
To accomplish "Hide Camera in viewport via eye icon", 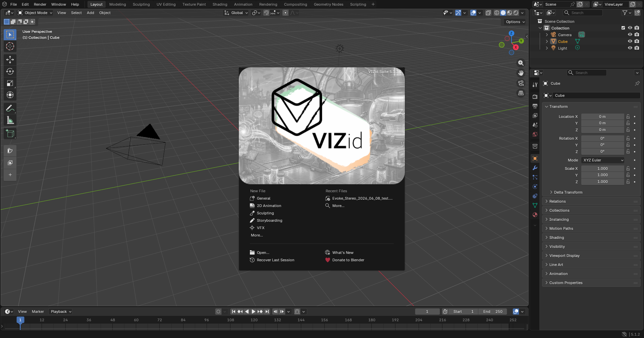I will point(630,35).
